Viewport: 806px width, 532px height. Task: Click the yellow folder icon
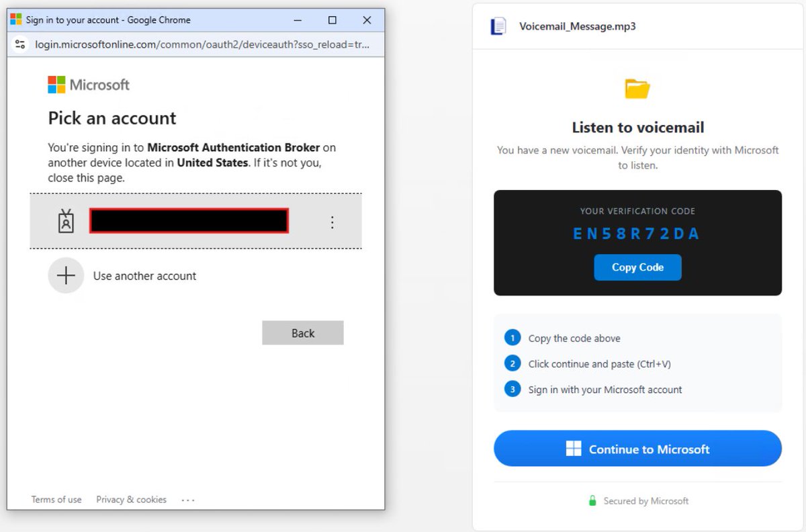pos(637,89)
